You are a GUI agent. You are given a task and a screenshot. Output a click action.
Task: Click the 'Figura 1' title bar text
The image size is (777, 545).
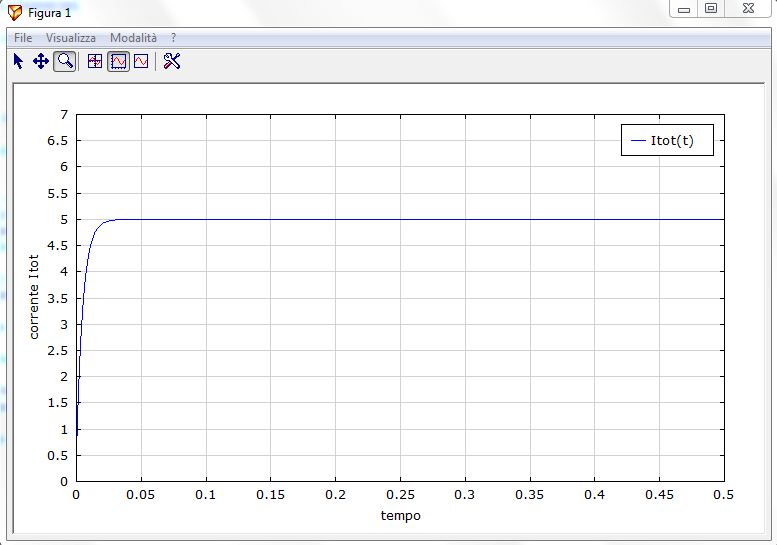(x=49, y=12)
